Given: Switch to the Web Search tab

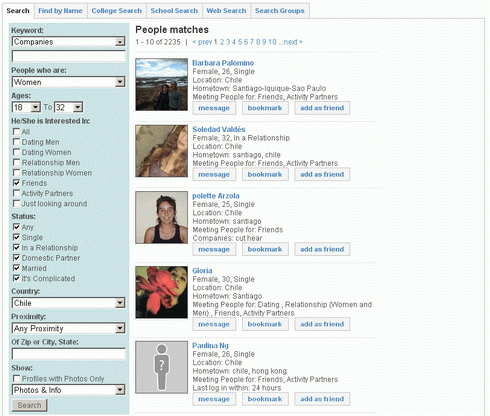Looking at the screenshot, I should click(226, 11).
